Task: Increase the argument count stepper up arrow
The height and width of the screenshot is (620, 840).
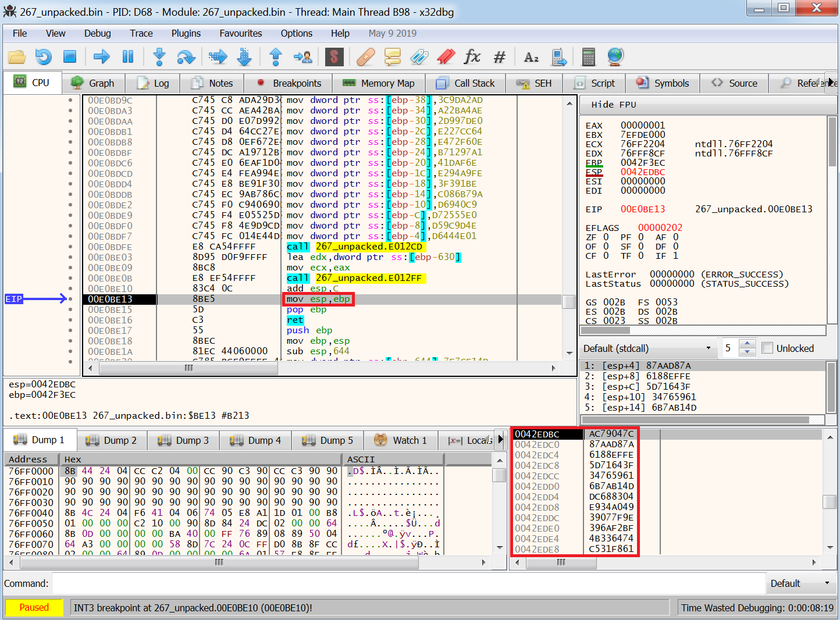Action: click(748, 344)
